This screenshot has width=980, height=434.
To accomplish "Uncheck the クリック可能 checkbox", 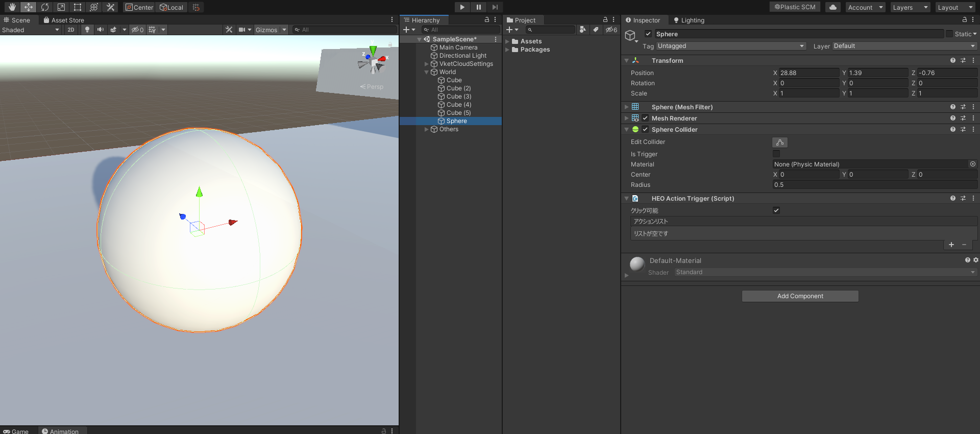I will tap(776, 210).
